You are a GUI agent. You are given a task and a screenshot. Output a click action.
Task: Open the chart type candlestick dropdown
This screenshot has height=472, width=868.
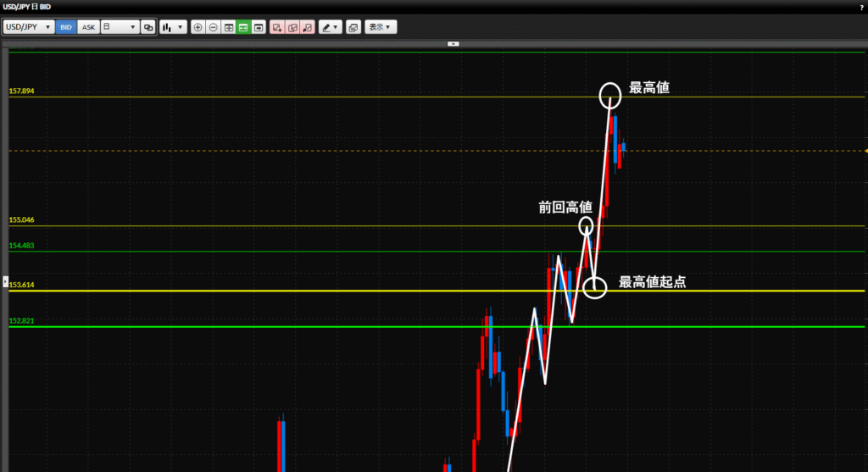coord(173,27)
